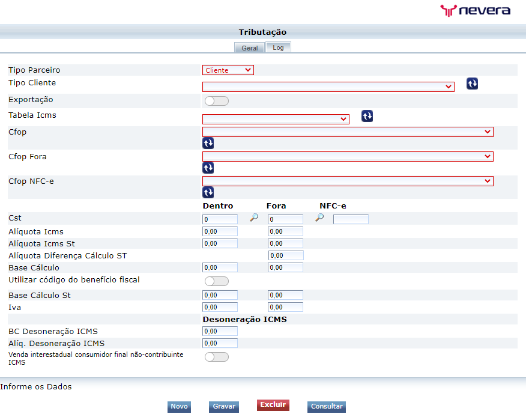Image resolution: width=526 pixels, height=420 pixels.
Task: Click the Alíquota Icms St Fora field
Action: click(x=285, y=243)
